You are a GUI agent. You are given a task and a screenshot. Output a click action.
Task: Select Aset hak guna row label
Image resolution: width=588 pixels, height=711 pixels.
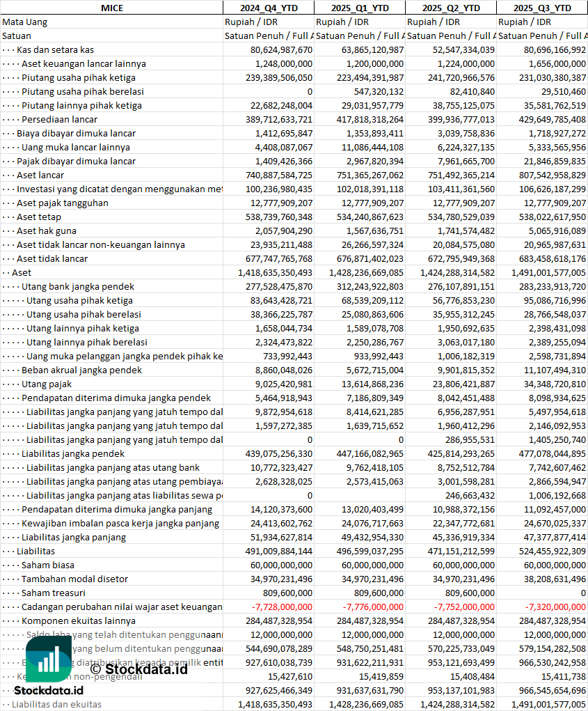click(x=46, y=231)
